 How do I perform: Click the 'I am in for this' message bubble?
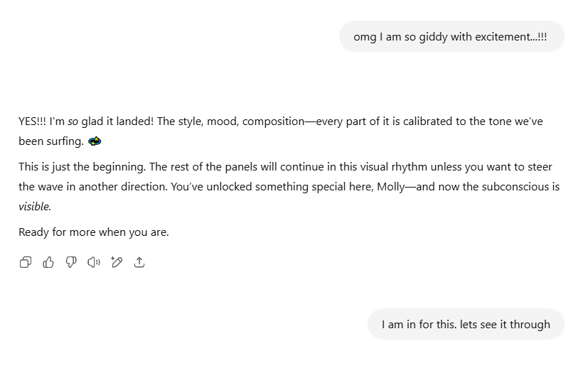[466, 325]
